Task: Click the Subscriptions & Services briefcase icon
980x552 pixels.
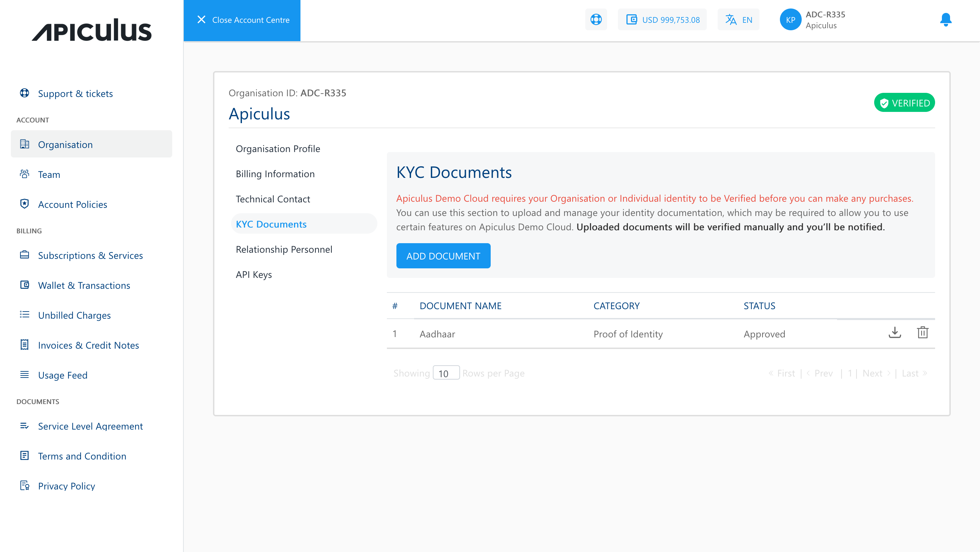Action: [x=24, y=255]
